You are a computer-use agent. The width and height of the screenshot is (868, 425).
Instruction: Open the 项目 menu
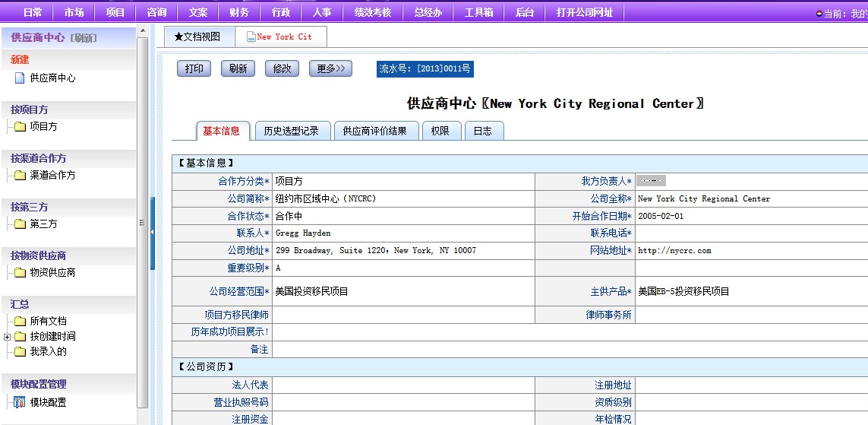[115, 12]
